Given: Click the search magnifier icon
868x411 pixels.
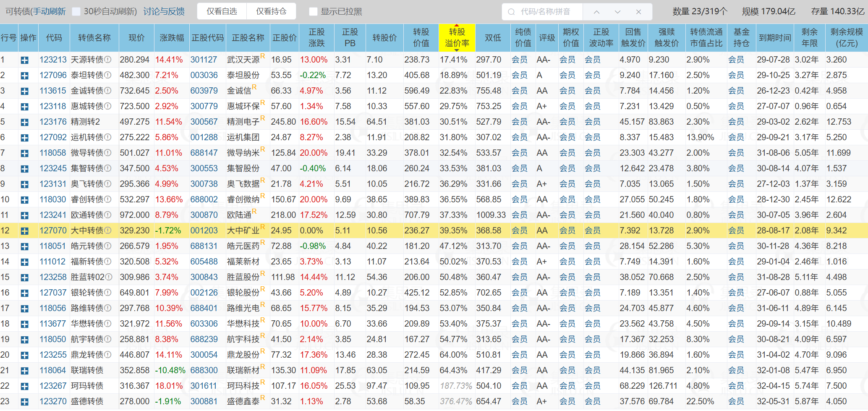Looking at the screenshot, I should click(511, 12).
